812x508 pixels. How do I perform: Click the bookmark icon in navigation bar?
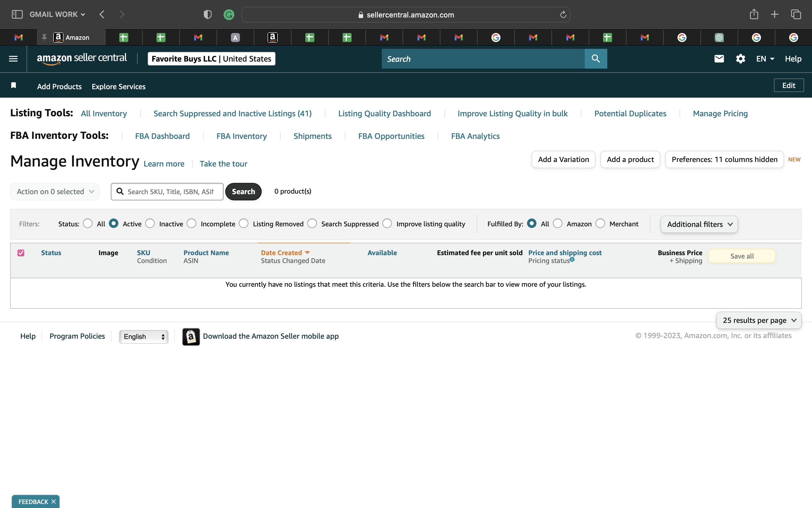(x=14, y=85)
